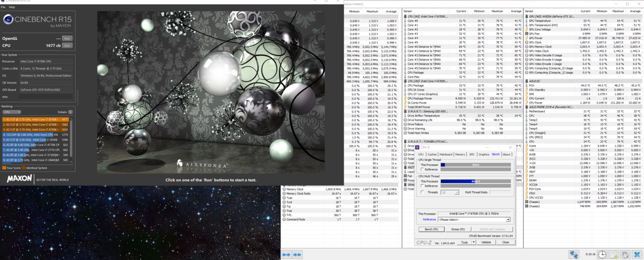Click the HWiNFO double-arrow expand icon
Screen dimensions: 644x260
(x=297, y=254)
